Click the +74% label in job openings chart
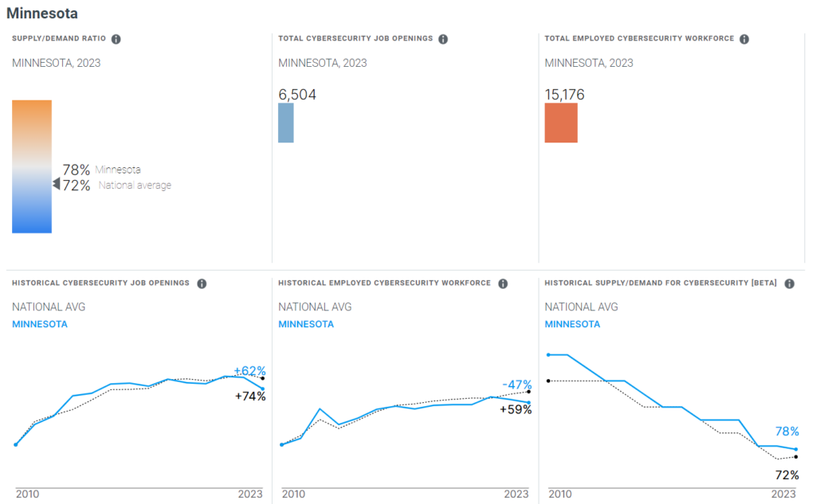The image size is (816, 504). [250, 396]
